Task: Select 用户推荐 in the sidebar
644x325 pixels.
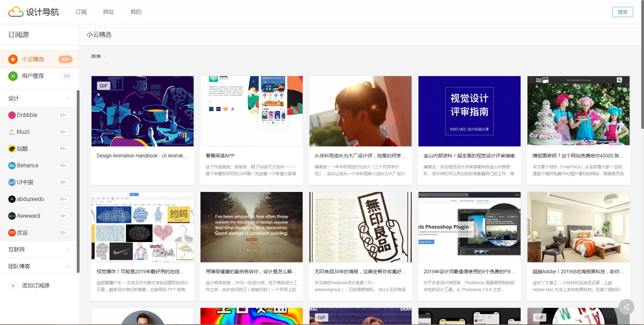Action: [x=40, y=76]
